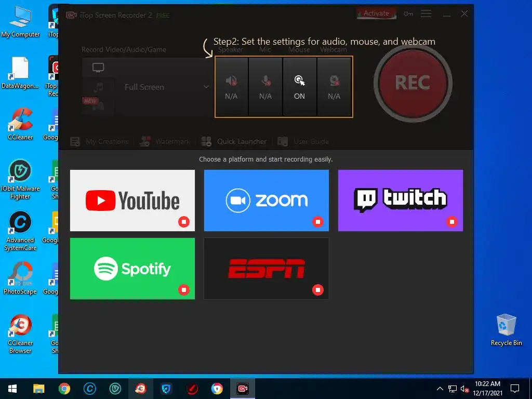This screenshot has height=399, width=532.
Task: Click the red record dot on Spotify tile
Action: click(x=184, y=290)
